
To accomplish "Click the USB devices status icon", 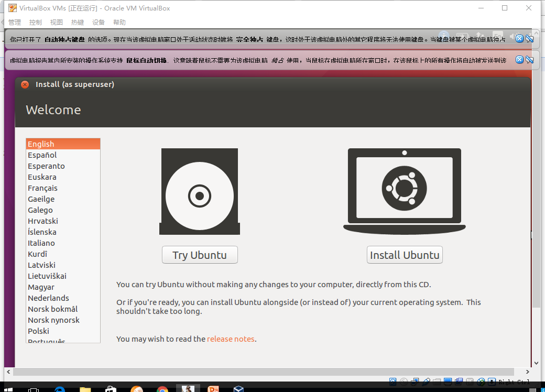I will tap(426, 382).
